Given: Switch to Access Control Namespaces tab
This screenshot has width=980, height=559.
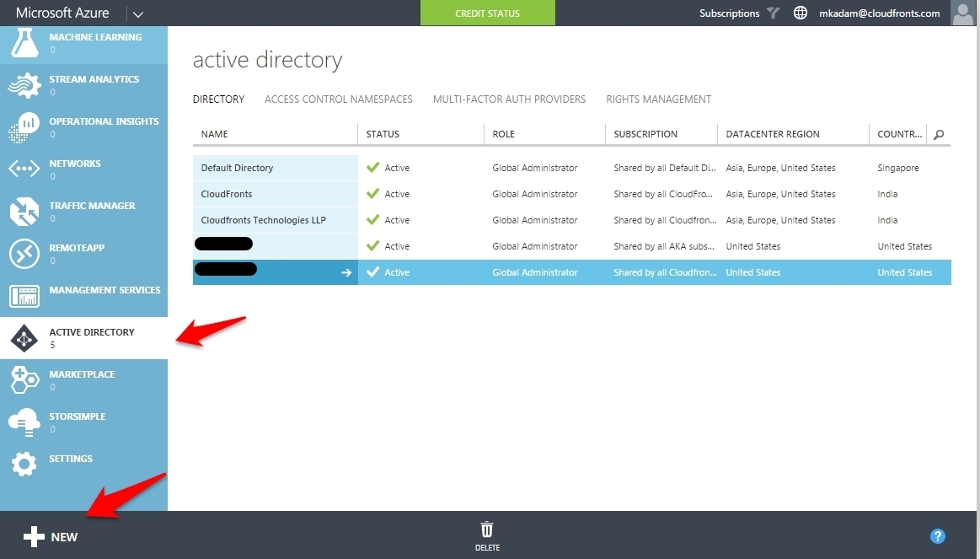Looking at the screenshot, I should point(338,99).
